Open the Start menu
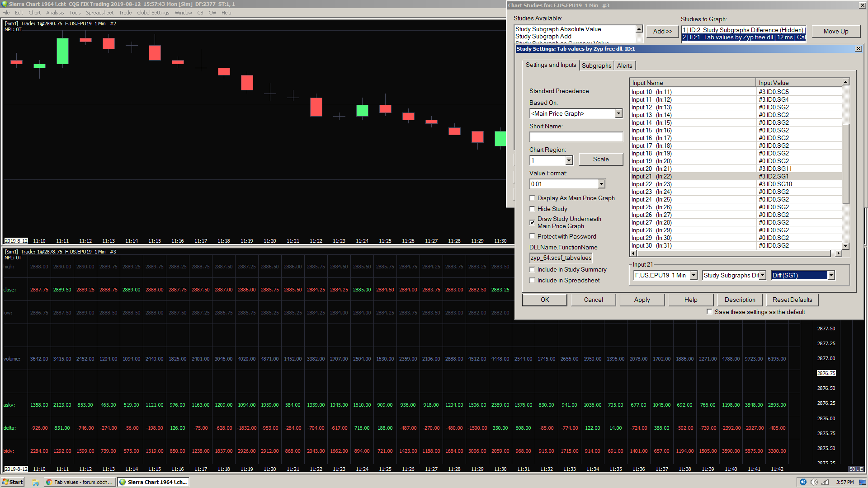 12,482
